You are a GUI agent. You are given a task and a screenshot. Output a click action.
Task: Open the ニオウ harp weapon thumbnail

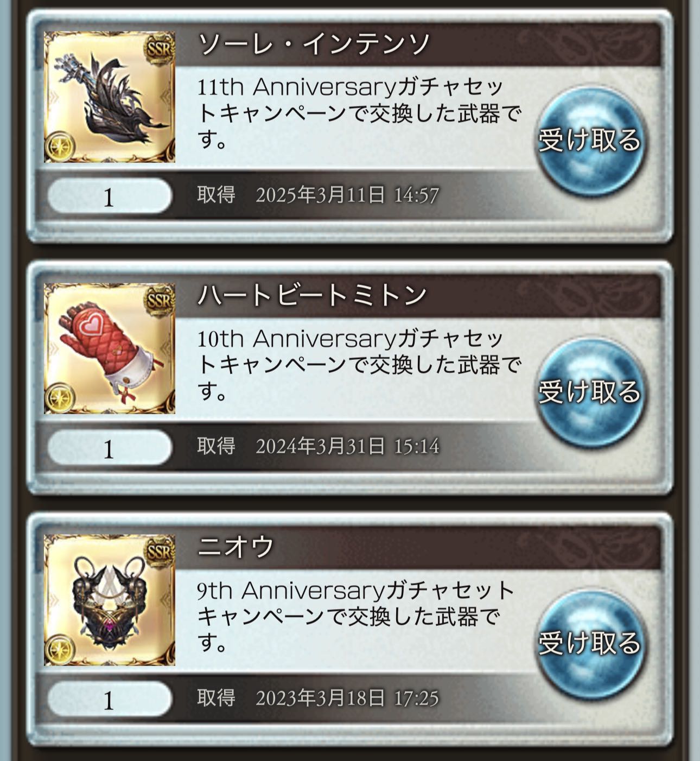[x=110, y=600]
